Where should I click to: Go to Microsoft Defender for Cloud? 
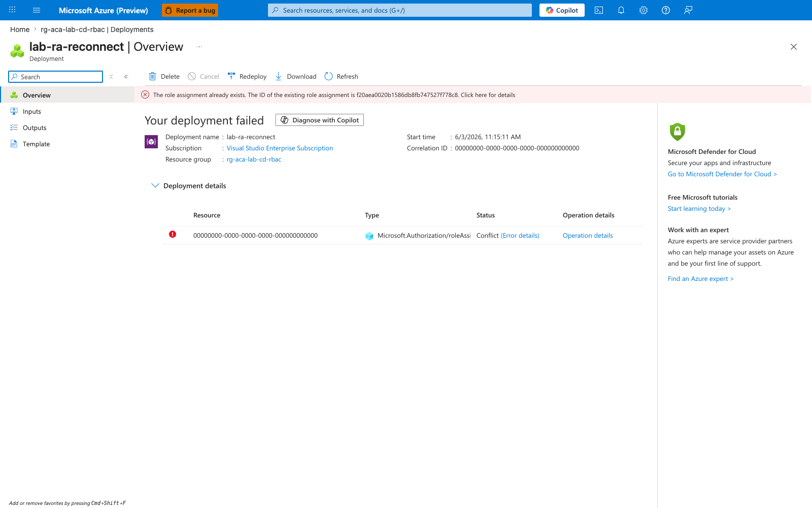[722, 174]
